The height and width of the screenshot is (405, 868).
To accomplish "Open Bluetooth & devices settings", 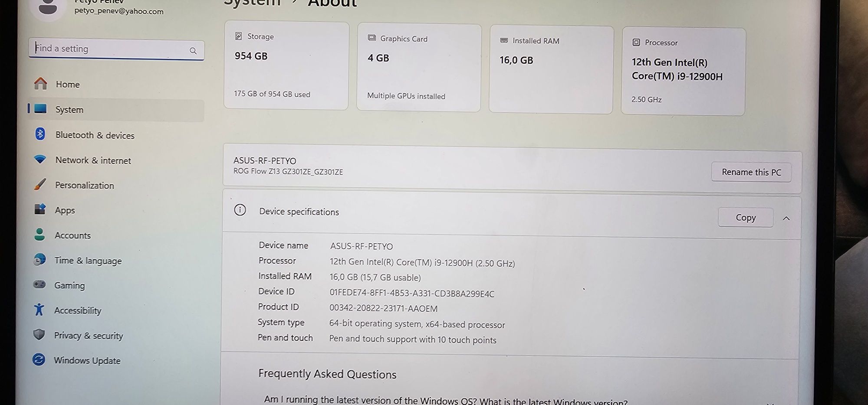I will click(116, 135).
